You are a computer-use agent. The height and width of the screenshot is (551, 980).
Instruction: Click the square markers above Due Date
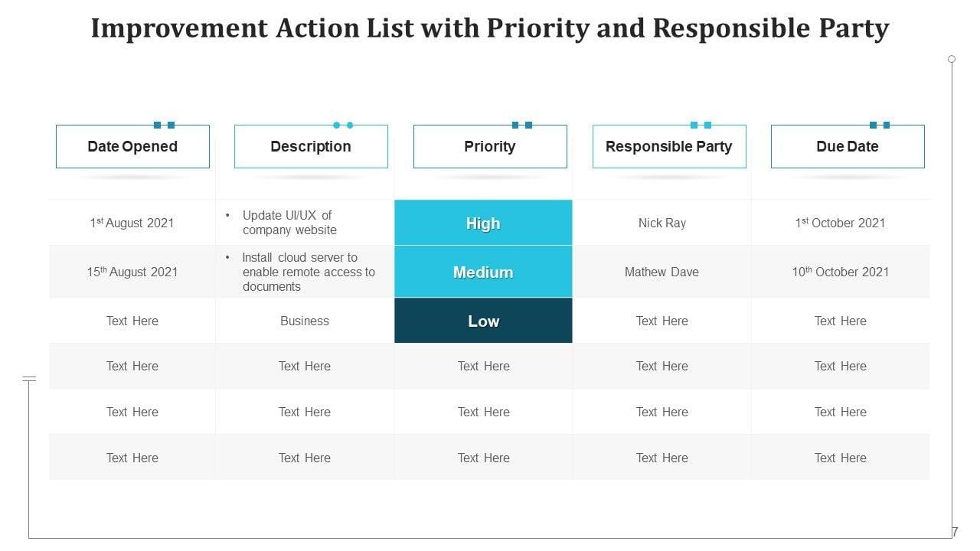[879, 125]
